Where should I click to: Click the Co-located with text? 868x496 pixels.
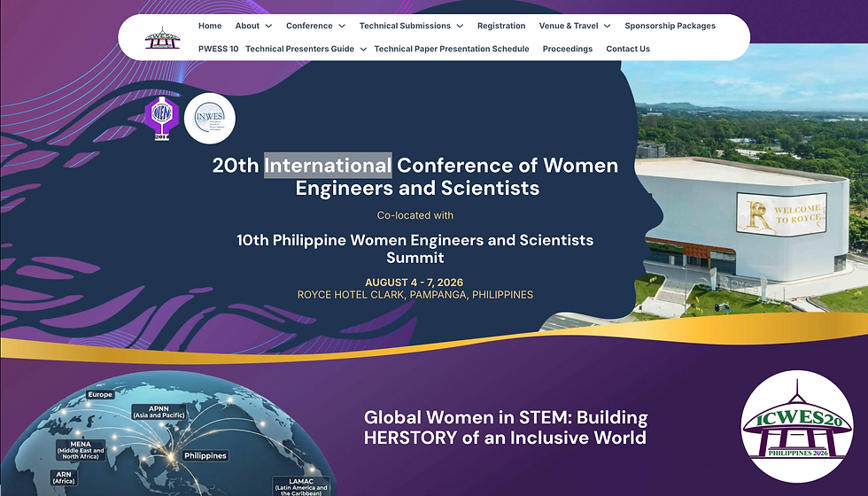pyautogui.click(x=415, y=215)
